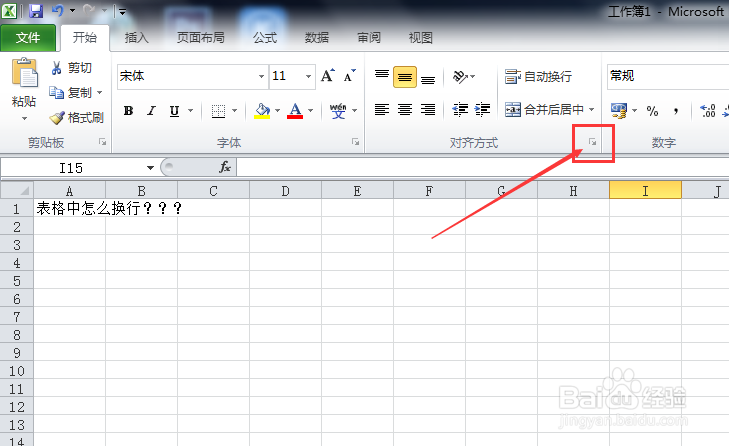Align text left
Image resolution: width=729 pixels, height=446 pixels.
[x=382, y=110]
